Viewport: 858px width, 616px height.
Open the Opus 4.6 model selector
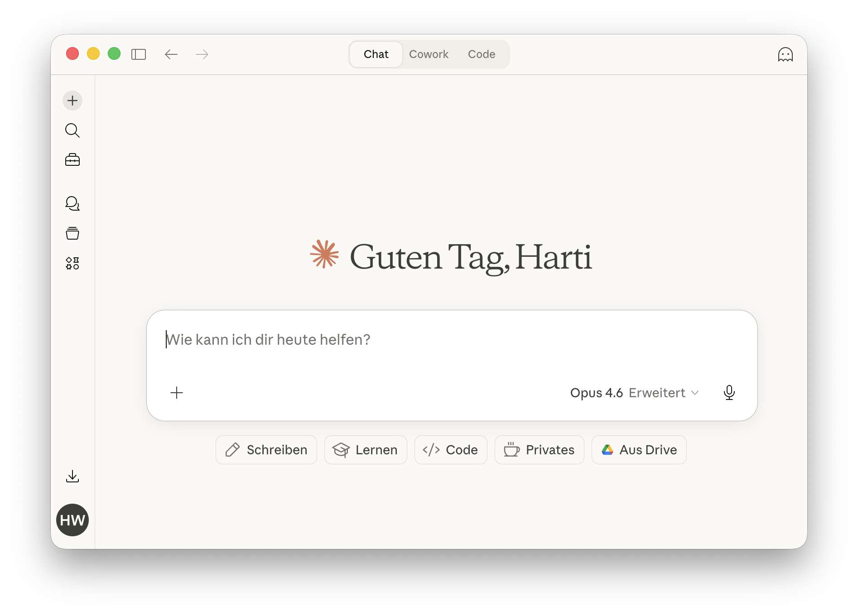(596, 393)
